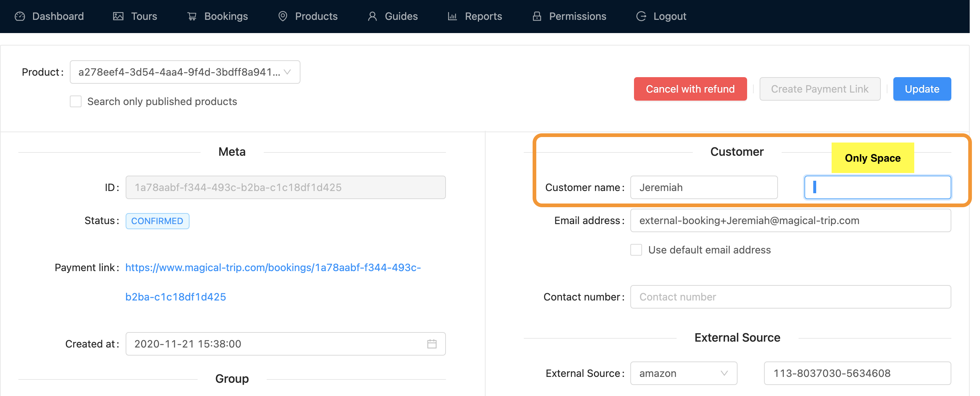Click the Contact number input field

[x=790, y=297]
